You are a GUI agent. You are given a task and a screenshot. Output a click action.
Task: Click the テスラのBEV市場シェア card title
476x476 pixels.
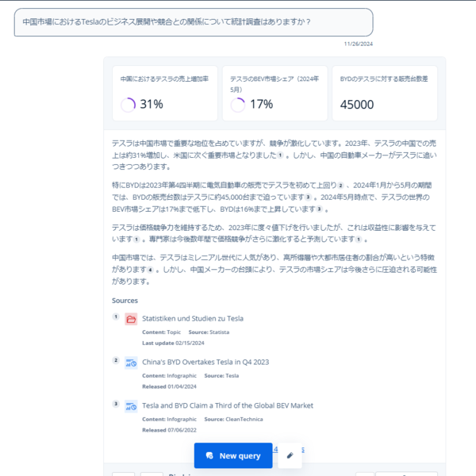(x=274, y=84)
